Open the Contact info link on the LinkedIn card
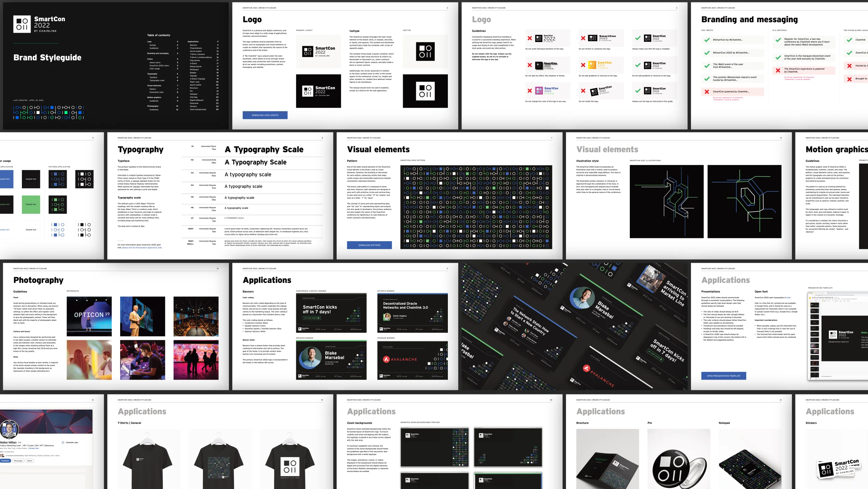This screenshot has width=868, height=489. click(34, 448)
